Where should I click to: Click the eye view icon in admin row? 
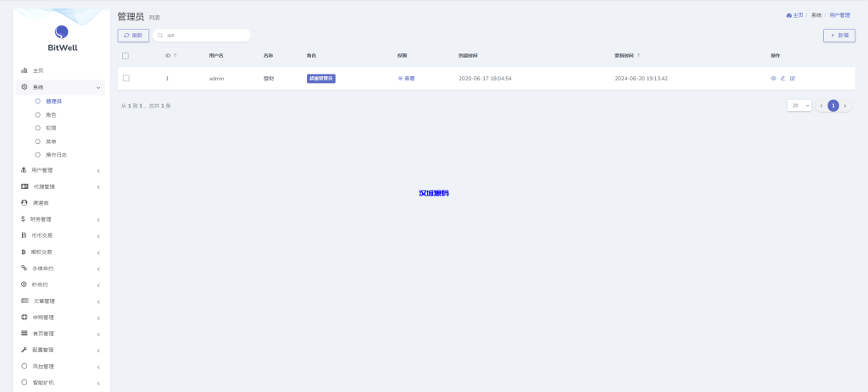coord(773,78)
